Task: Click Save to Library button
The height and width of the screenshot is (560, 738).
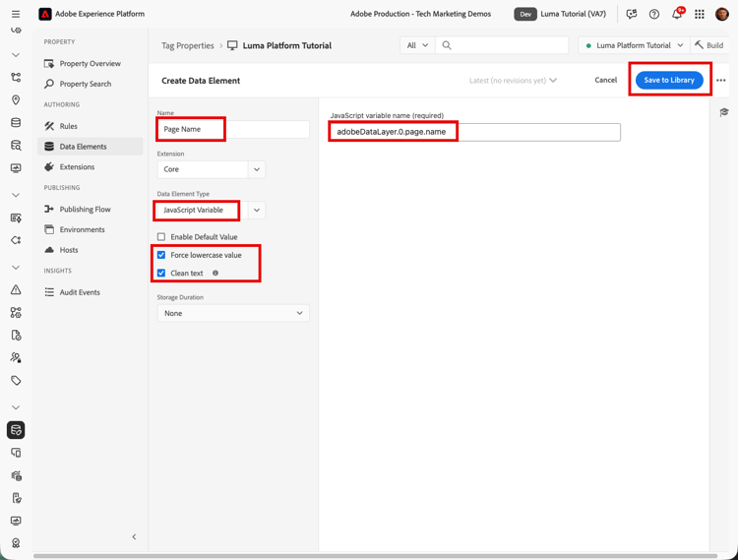Action: pyautogui.click(x=669, y=80)
